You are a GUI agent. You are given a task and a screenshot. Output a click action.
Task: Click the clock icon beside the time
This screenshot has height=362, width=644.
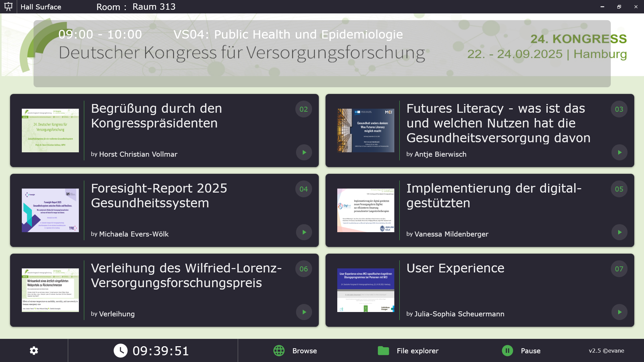(120, 351)
